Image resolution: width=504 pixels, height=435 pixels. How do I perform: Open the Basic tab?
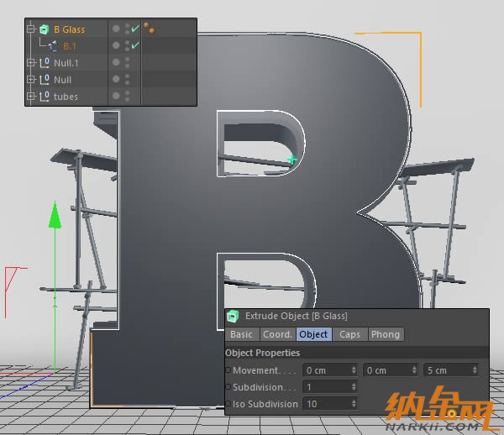[x=242, y=334]
